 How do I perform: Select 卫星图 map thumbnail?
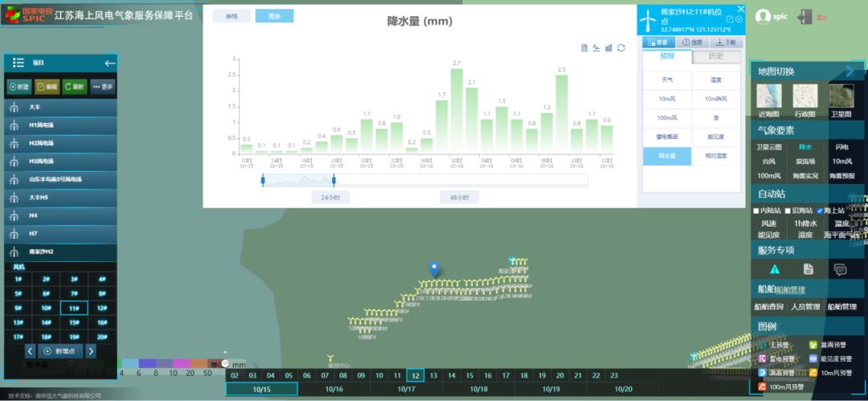(x=841, y=96)
